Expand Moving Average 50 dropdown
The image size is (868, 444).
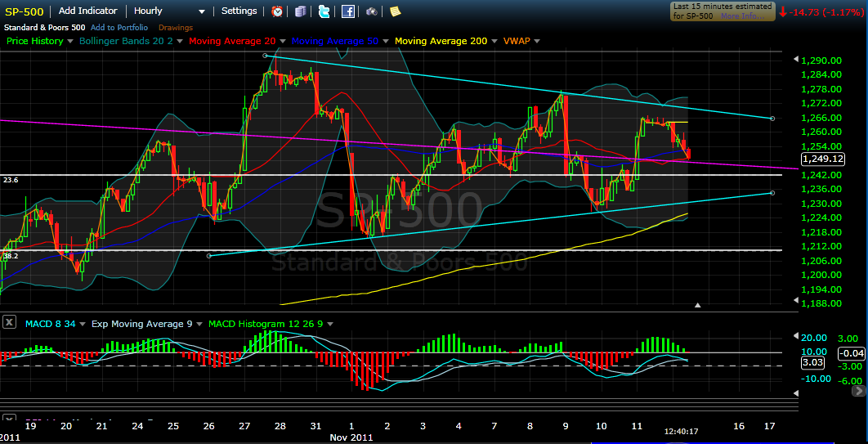(x=385, y=41)
